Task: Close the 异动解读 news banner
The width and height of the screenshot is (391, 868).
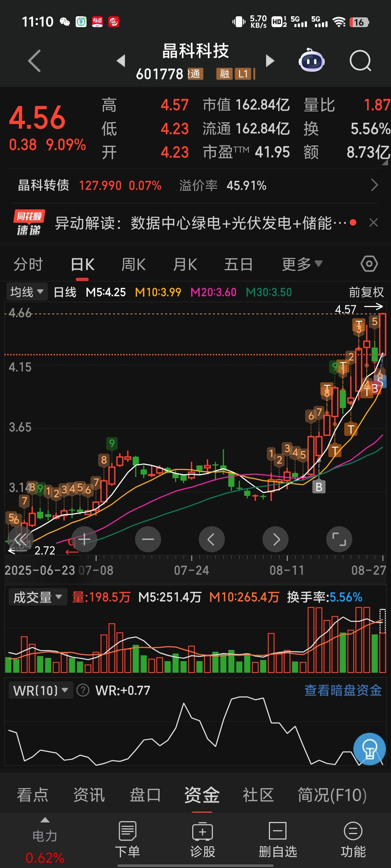Action: [374, 222]
